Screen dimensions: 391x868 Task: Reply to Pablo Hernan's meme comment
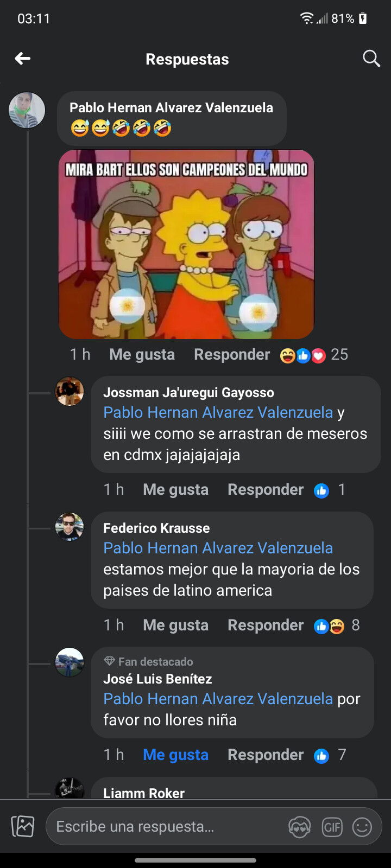232,355
